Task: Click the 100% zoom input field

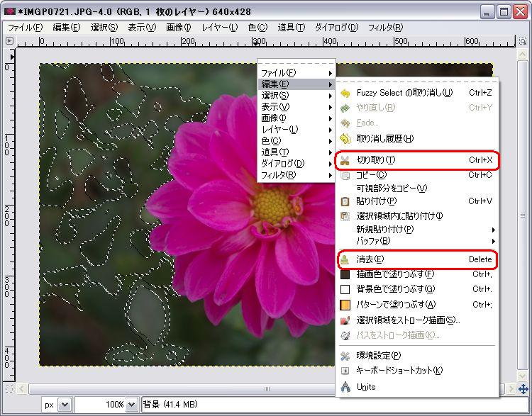Action: click(101, 404)
